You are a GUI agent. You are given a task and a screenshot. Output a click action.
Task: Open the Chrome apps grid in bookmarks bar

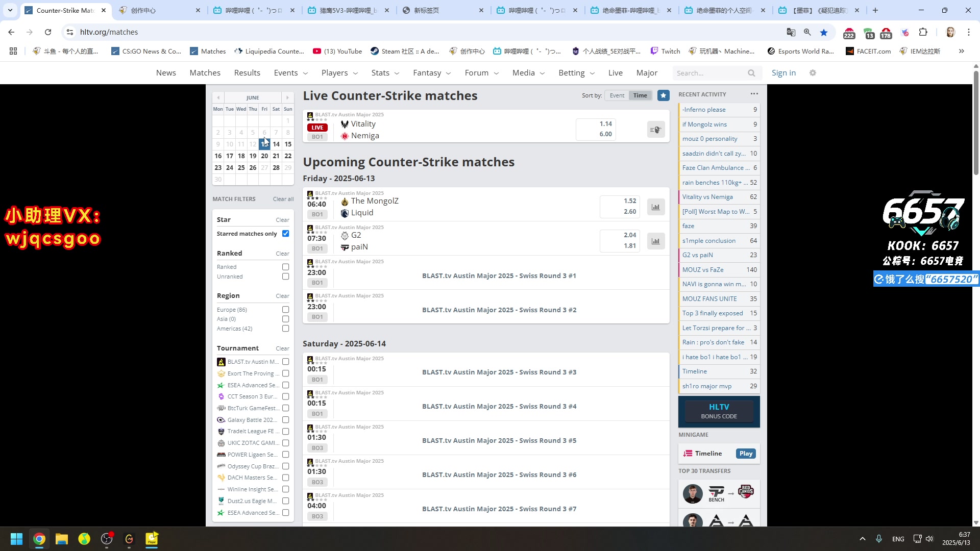point(13,51)
